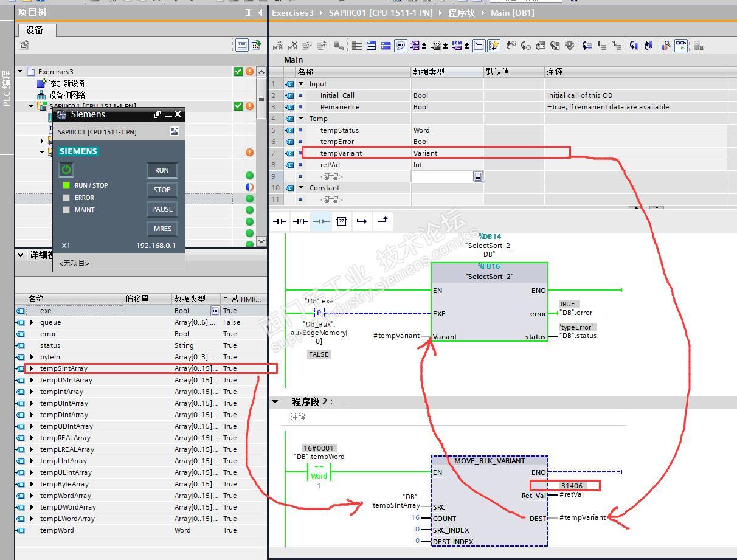Collapse the Temp section in interface

301,119
